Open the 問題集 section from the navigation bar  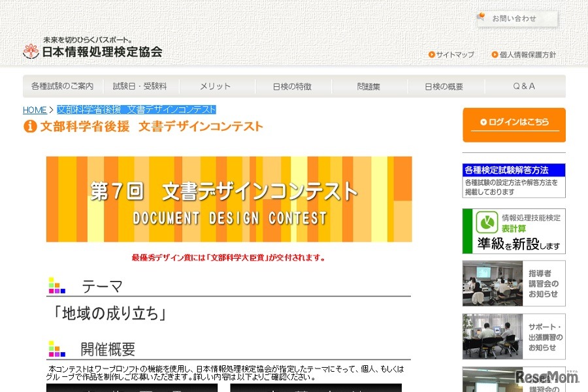coord(367,86)
